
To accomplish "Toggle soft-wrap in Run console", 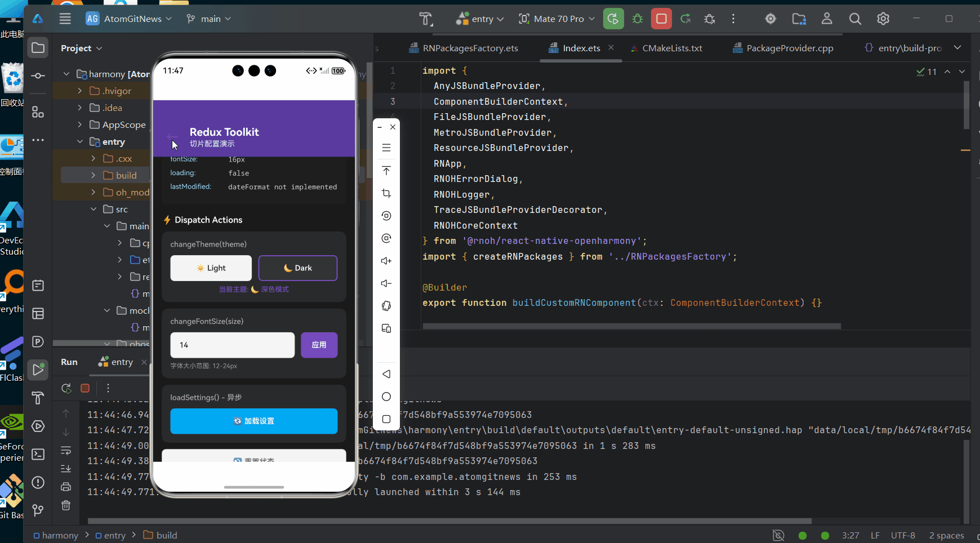I will coord(66,451).
